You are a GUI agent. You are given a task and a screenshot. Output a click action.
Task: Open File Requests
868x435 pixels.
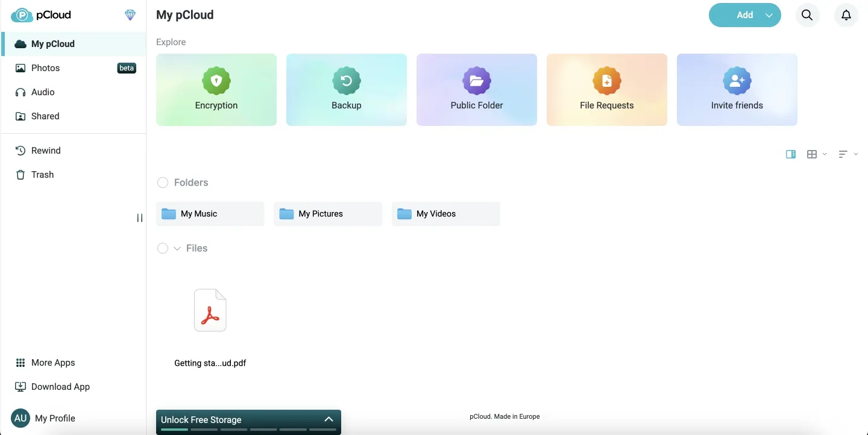coord(606,90)
